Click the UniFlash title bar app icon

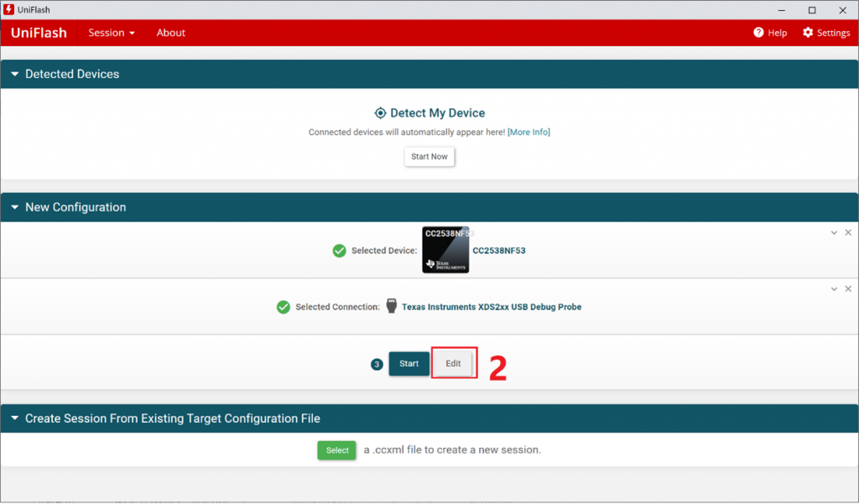[x=8, y=9]
